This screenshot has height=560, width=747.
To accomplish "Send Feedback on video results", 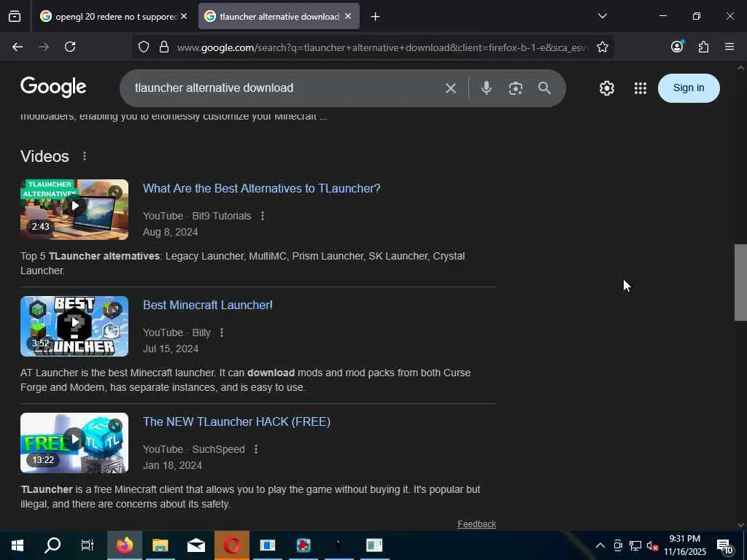I will (x=476, y=524).
